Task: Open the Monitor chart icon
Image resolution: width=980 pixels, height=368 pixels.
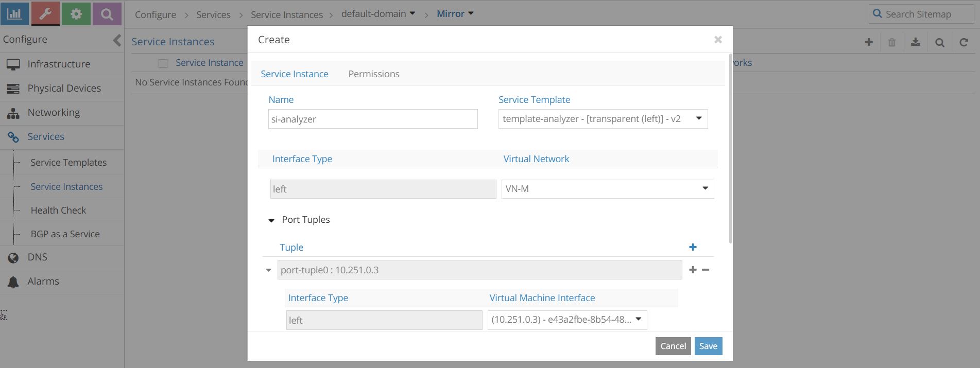Action: pos(14,14)
